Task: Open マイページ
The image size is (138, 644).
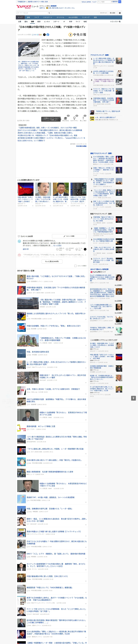Action: tap(103, 13)
